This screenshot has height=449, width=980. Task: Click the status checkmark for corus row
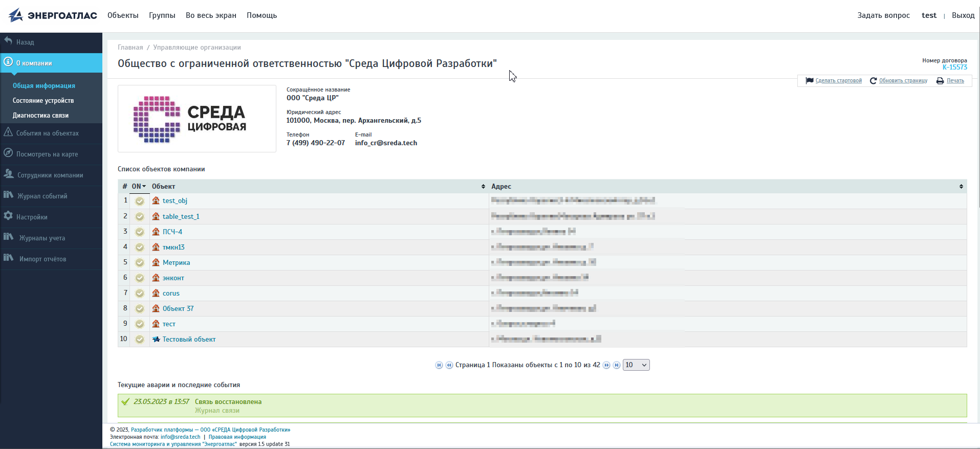(x=140, y=294)
